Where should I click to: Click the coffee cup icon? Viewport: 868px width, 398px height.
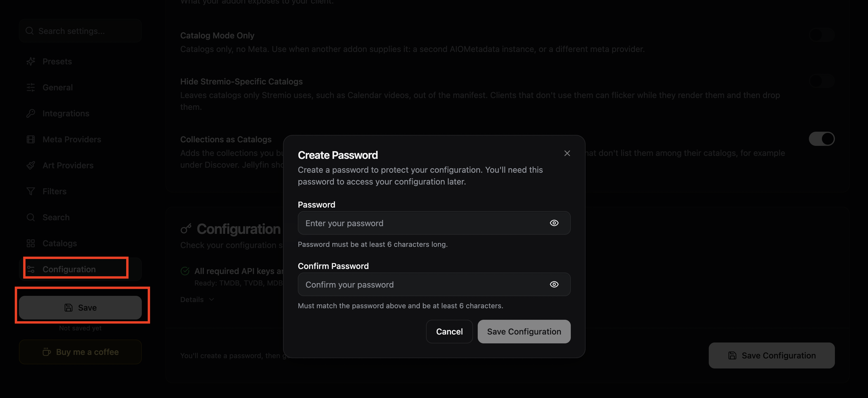46,352
